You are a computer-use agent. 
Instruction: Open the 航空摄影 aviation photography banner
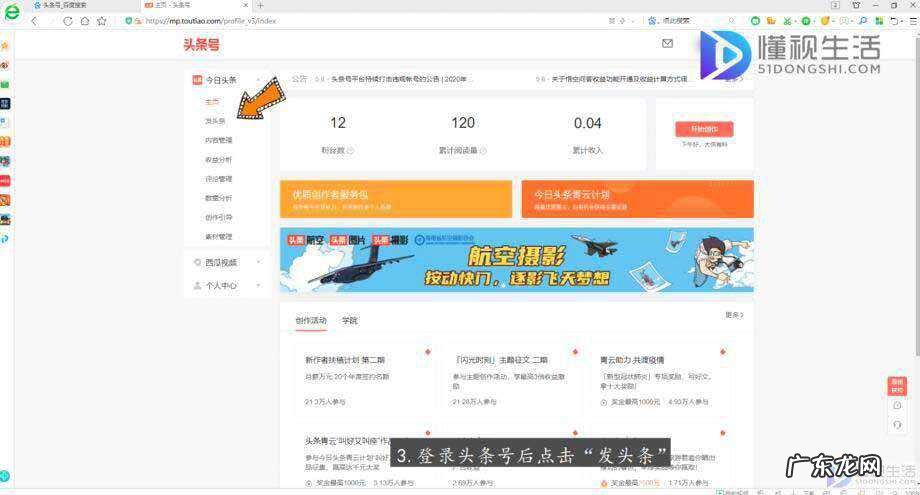[x=517, y=260]
